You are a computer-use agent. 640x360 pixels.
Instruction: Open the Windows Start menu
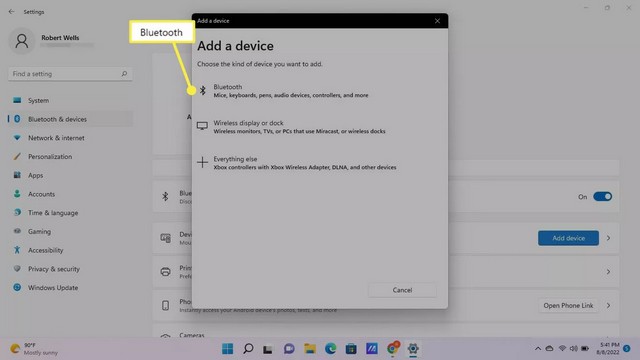[227, 349]
